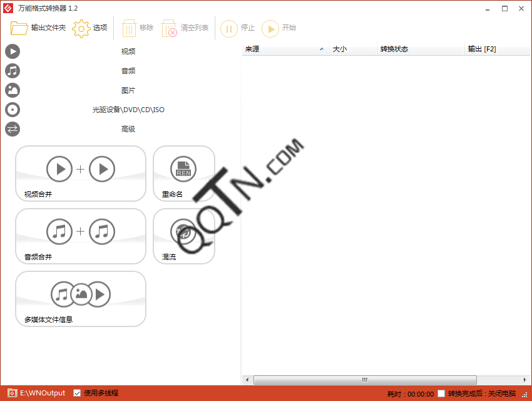532x401 pixels.
Task: Open the 重命名 rename tool
Action: click(x=184, y=174)
